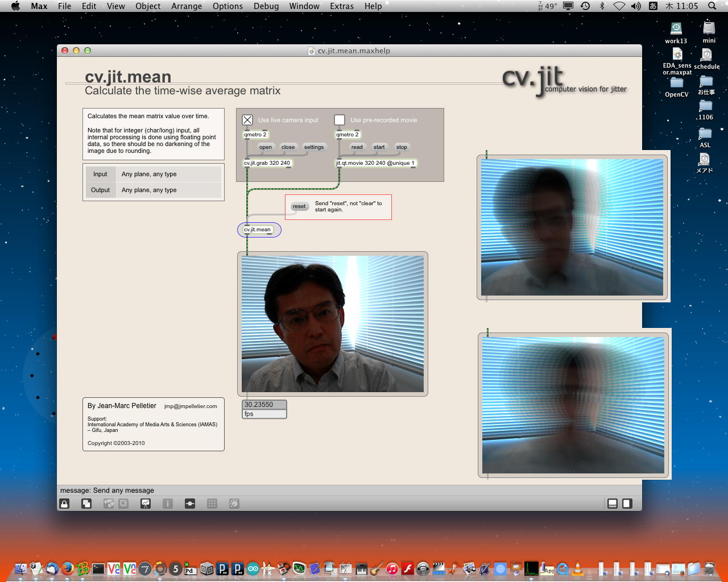Open the Arrange menu
The width and height of the screenshot is (728, 582).
click(x=187, y=6)
